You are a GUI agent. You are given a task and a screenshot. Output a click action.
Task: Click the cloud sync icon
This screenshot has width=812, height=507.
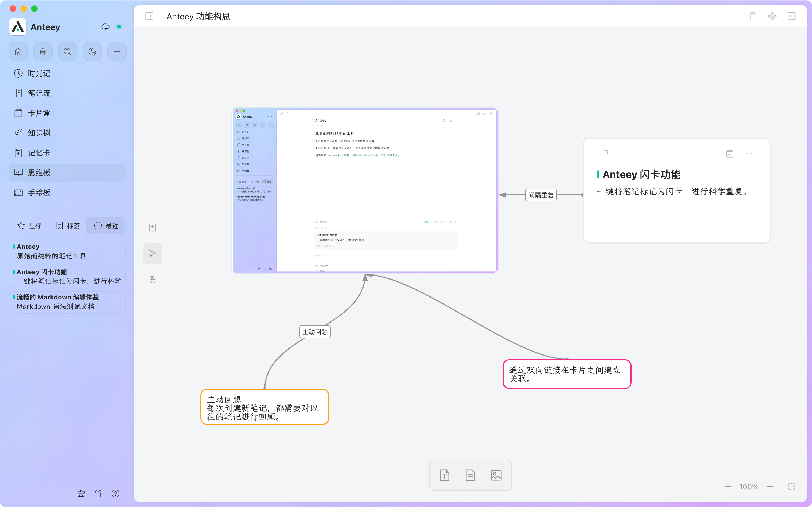[105, 27]
